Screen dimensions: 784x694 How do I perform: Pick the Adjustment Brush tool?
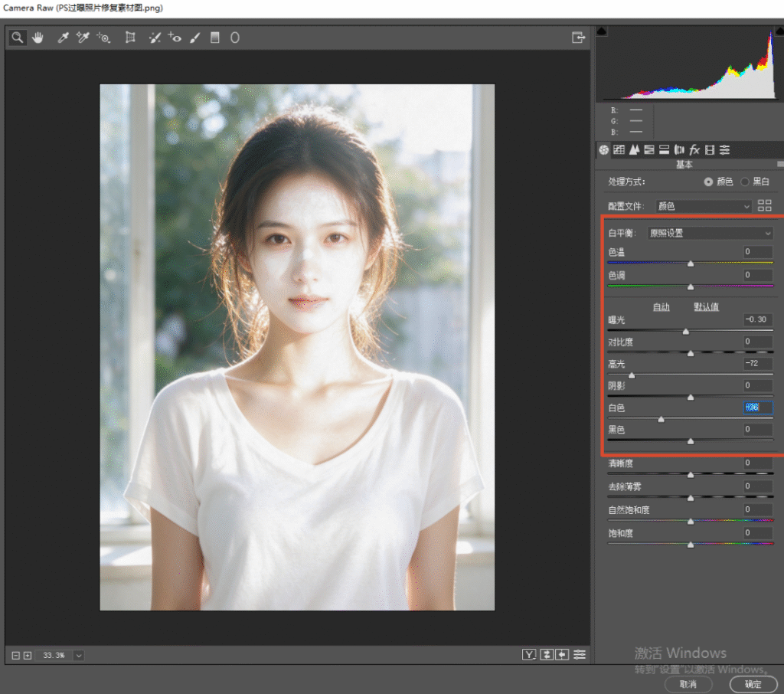pyautogui.click(x=195, y=38)
